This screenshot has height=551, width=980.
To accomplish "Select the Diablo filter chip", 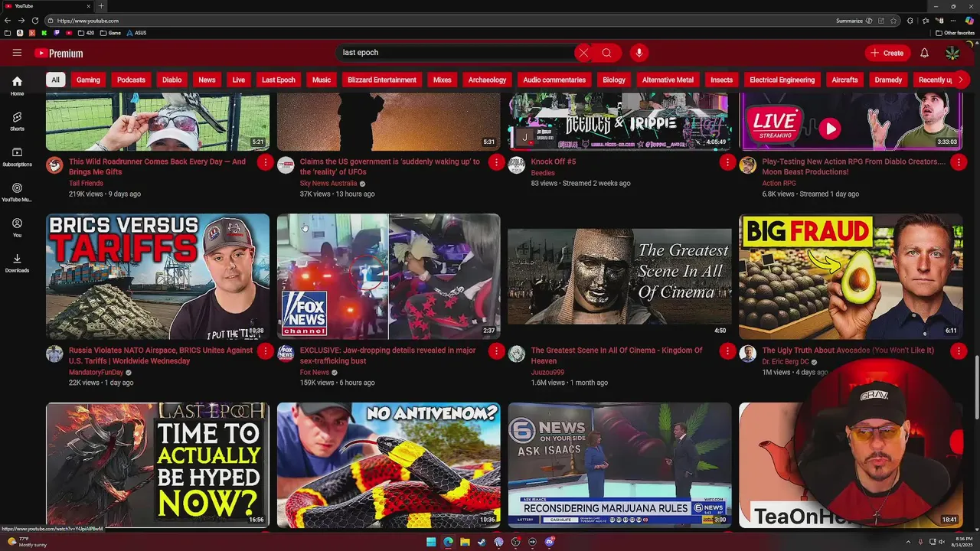I will click(171, 80).
